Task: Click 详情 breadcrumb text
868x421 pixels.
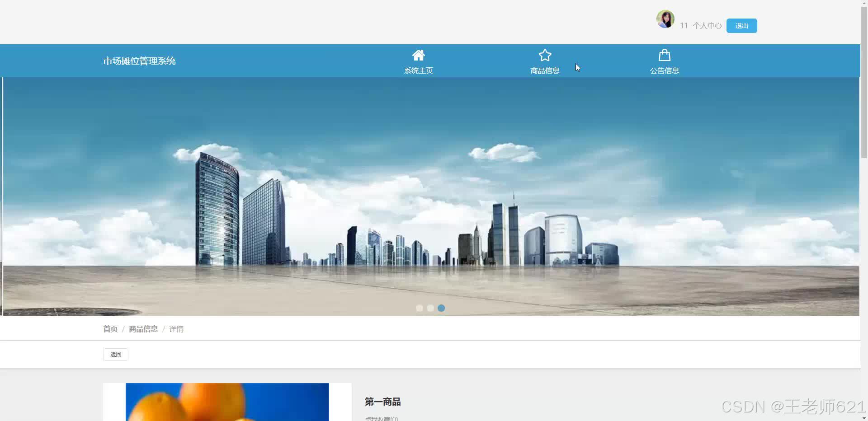Action: pos(176,329)
